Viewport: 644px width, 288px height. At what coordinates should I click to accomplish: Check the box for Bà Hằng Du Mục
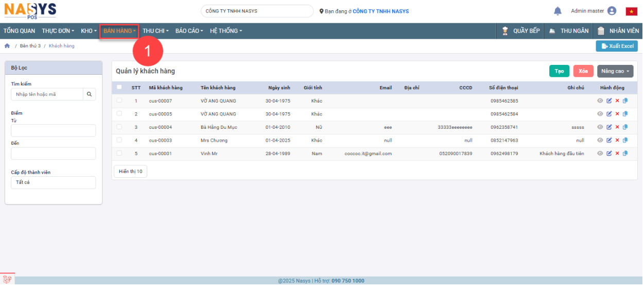coord(119,127)
